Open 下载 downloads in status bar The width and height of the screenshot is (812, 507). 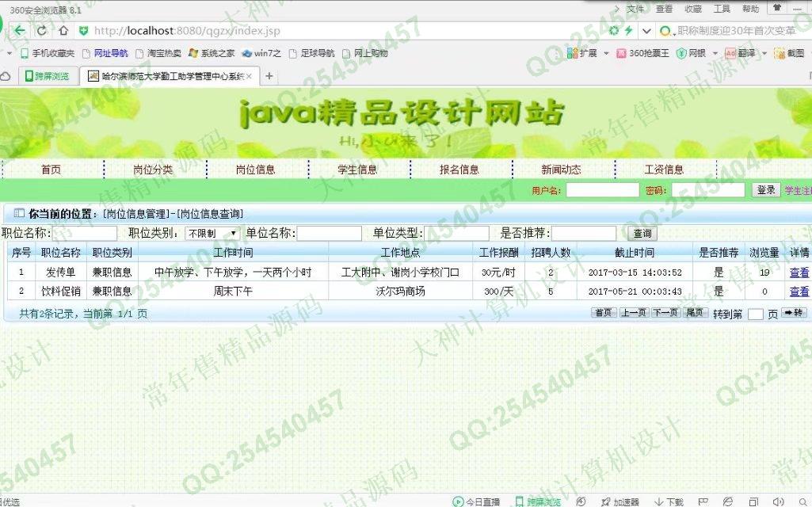[x=669, y=501]
